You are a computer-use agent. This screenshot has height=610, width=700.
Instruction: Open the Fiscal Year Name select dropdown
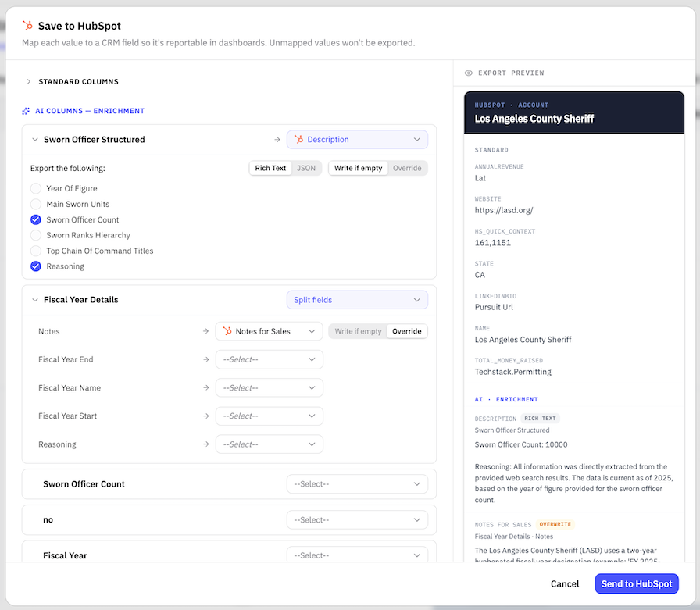click(x=270, y=387)
